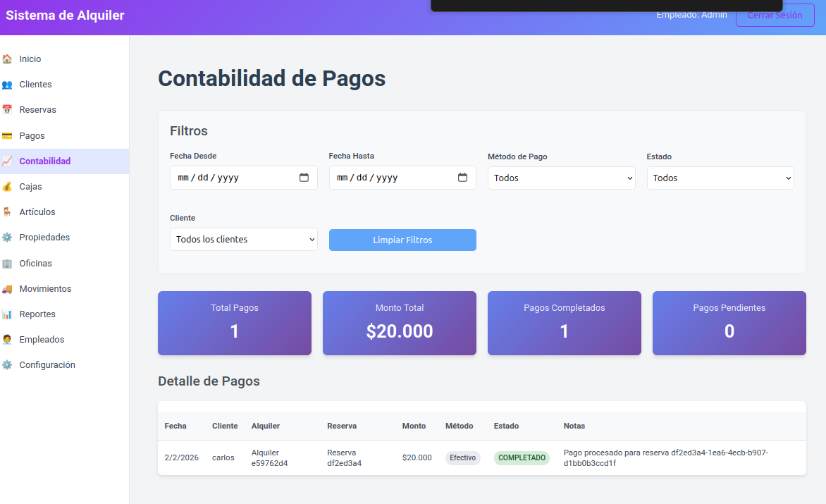
Task: Click the people icon beside Clientes
Action: click(7, 85)
